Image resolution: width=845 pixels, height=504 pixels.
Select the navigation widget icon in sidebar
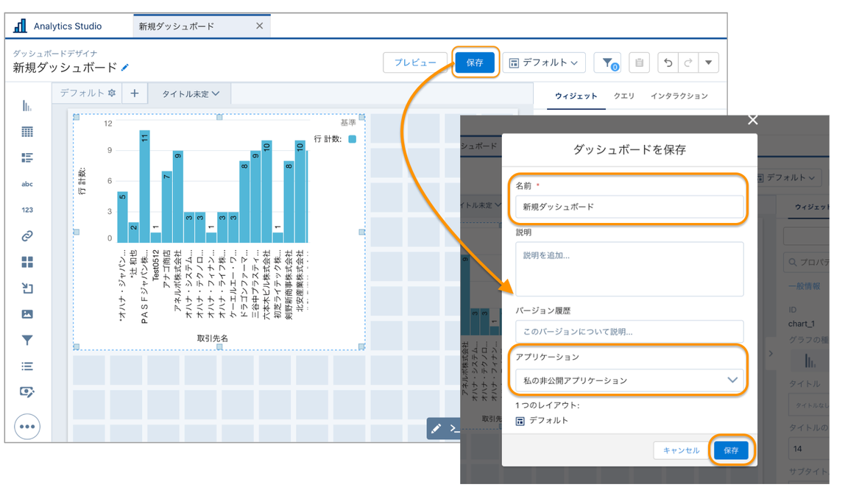pos(27,288)
